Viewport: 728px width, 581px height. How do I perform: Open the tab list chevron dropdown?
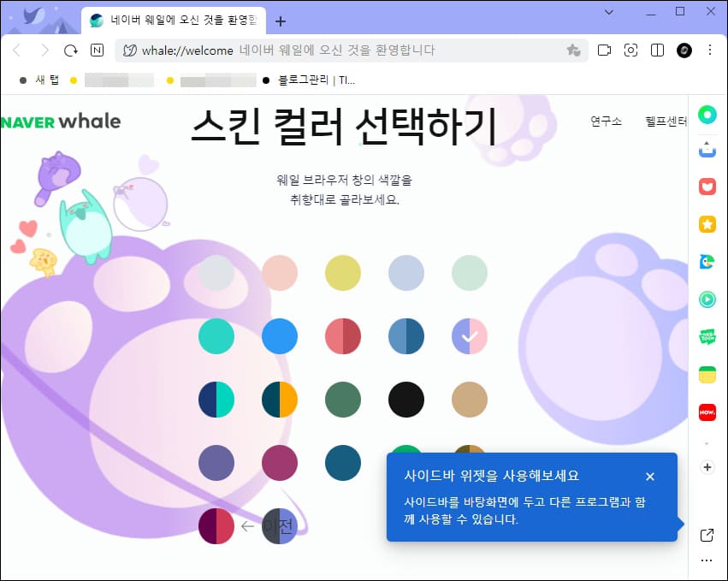(x=609, y=12)
